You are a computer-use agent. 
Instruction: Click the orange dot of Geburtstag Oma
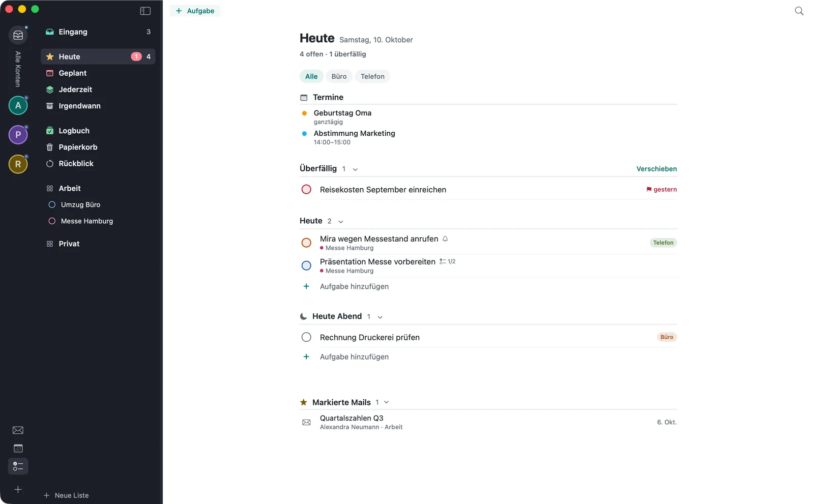click(304, 113)
